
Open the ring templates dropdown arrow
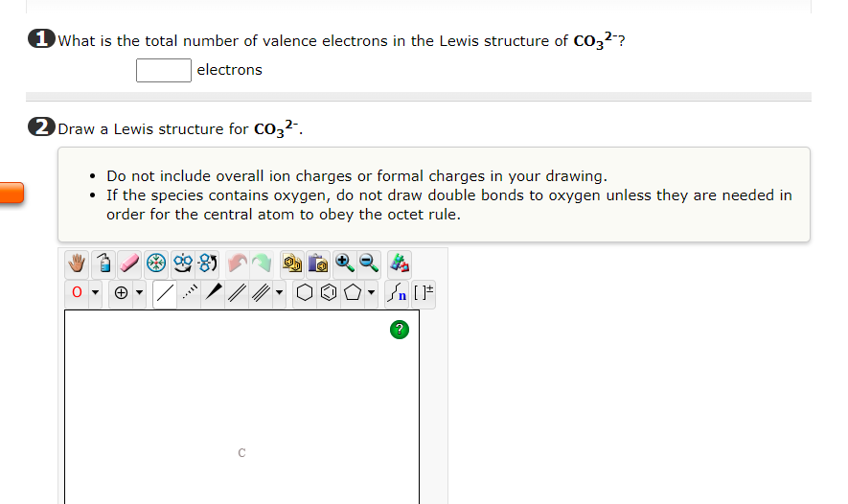[371, 292]
